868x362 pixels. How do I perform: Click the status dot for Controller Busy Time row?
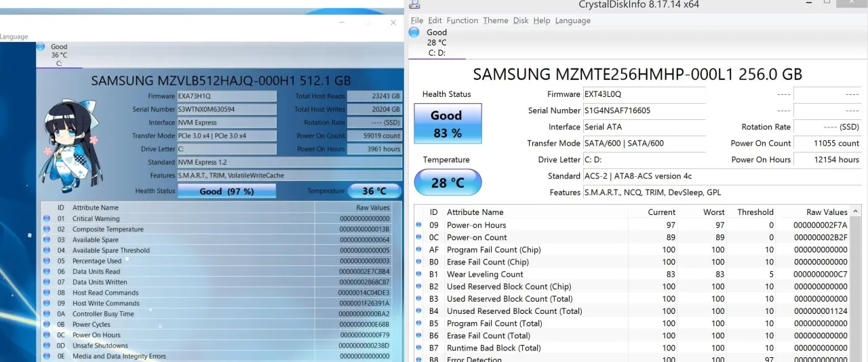click(47, 314)
